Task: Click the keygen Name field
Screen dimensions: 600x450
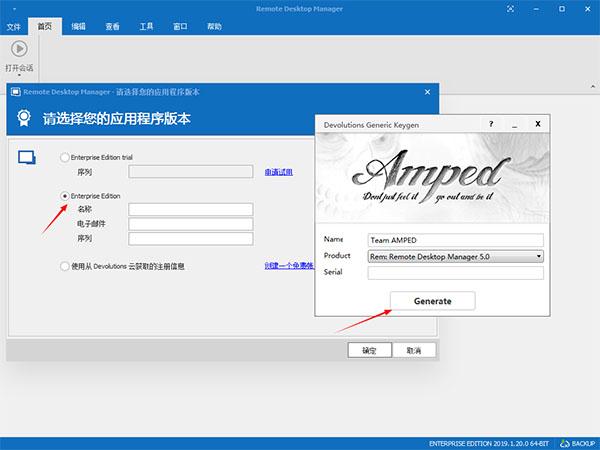Action: (455, 240)
